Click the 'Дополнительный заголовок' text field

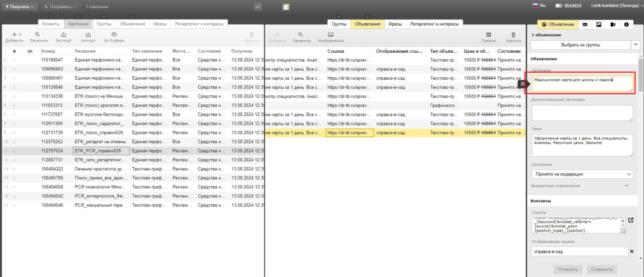(582, 112)
